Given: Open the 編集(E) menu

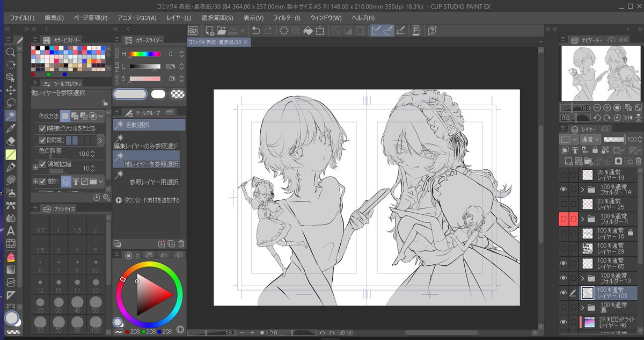Looking at the screenshot, I should pyautogui.click(x=54, y=18).
